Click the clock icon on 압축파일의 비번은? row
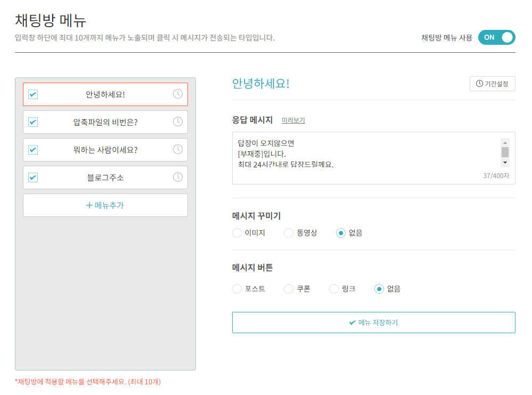532x395 pixels. click(x=178, y=122)
